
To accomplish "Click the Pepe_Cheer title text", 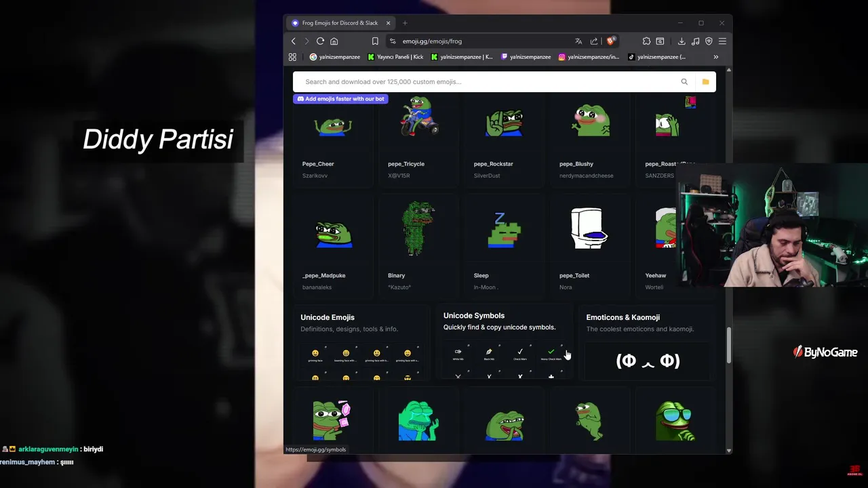I will [318, 164].
